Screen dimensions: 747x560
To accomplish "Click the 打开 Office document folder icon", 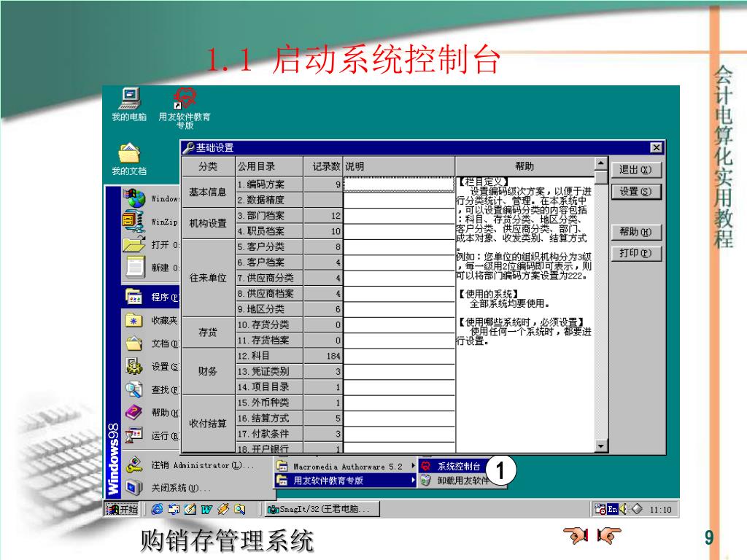I will point(134,244).
